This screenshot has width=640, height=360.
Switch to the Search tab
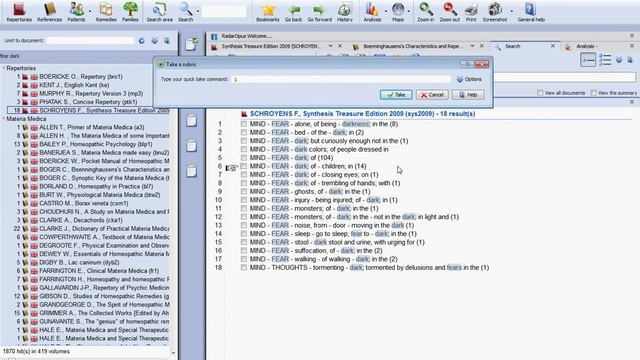[512, 47]
